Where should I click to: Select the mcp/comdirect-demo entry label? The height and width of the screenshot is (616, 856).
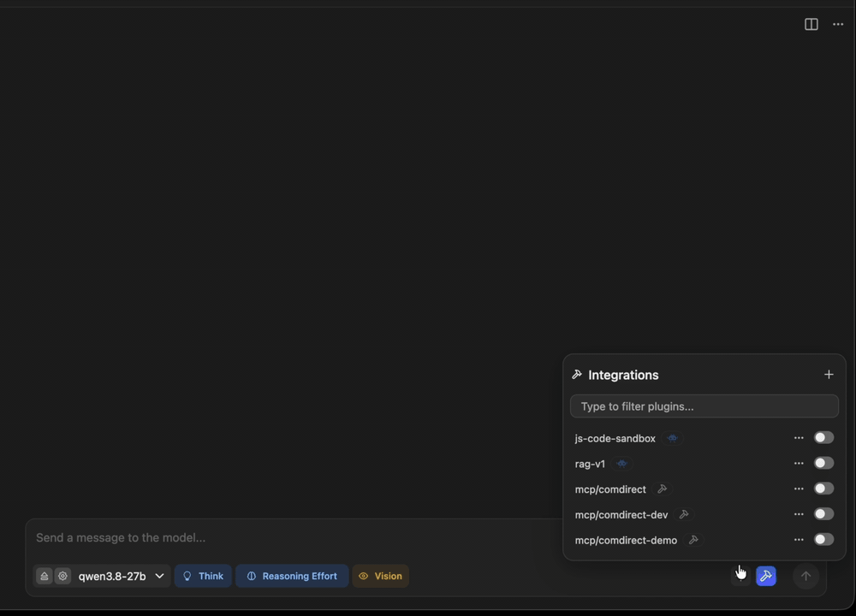(626, 540)
